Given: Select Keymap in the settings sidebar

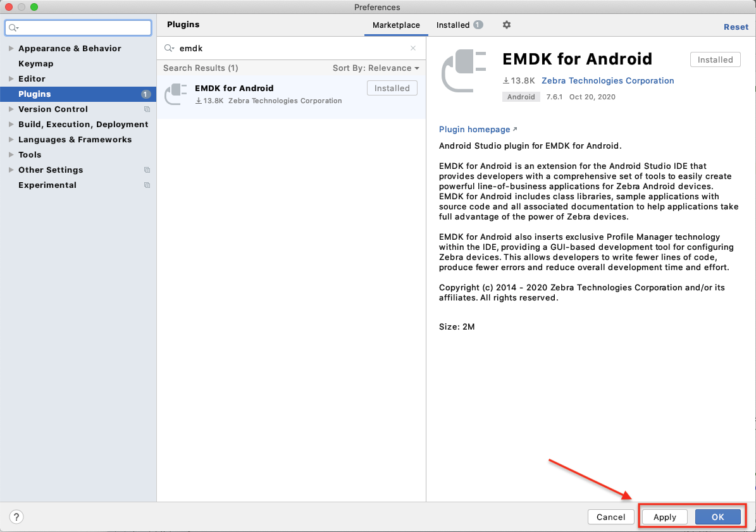Looking at the screenshot, I should click(x=36, y=64).
